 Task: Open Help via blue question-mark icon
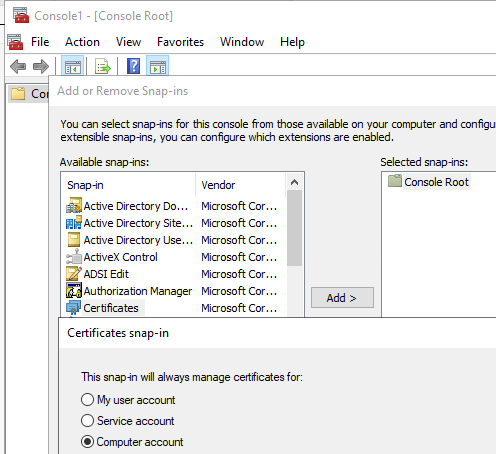(133, 66)
